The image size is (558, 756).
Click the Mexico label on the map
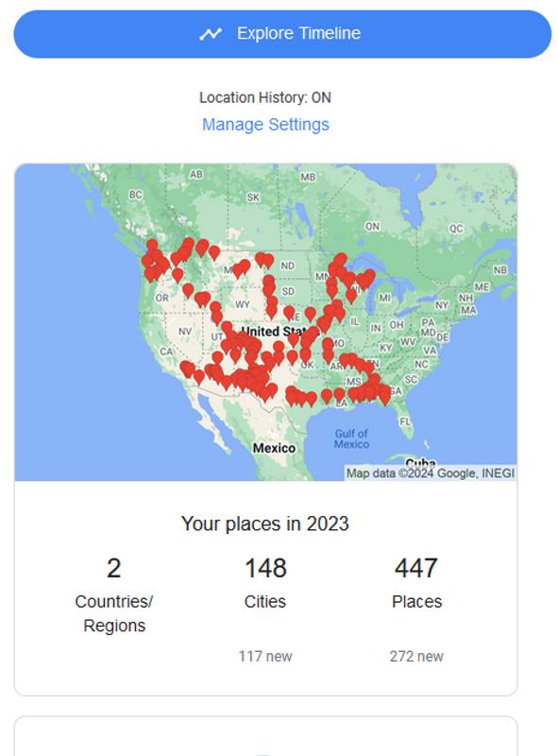click(x=274, y=448)
